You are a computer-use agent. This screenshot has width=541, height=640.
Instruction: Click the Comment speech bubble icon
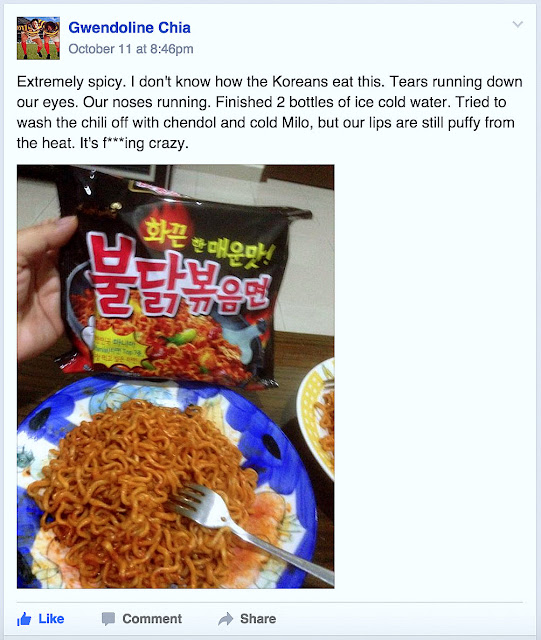pyautogui.click(x=108, y=619)
